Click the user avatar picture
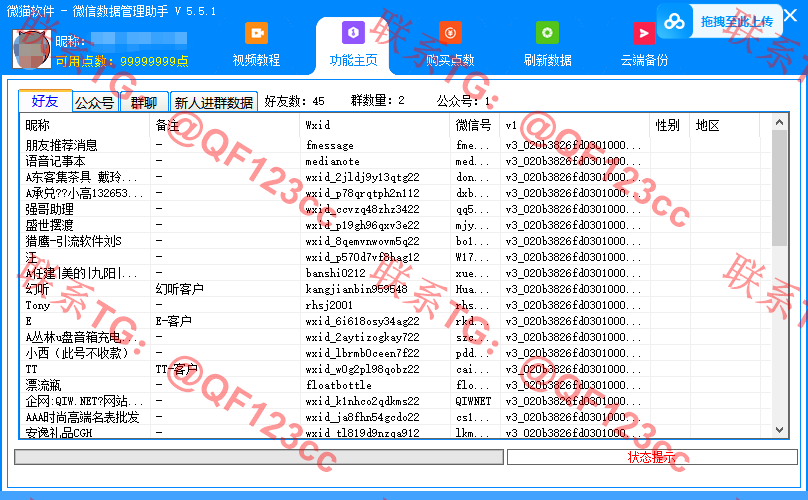Screen dimensions: 808x500 (x=31, y=49)
